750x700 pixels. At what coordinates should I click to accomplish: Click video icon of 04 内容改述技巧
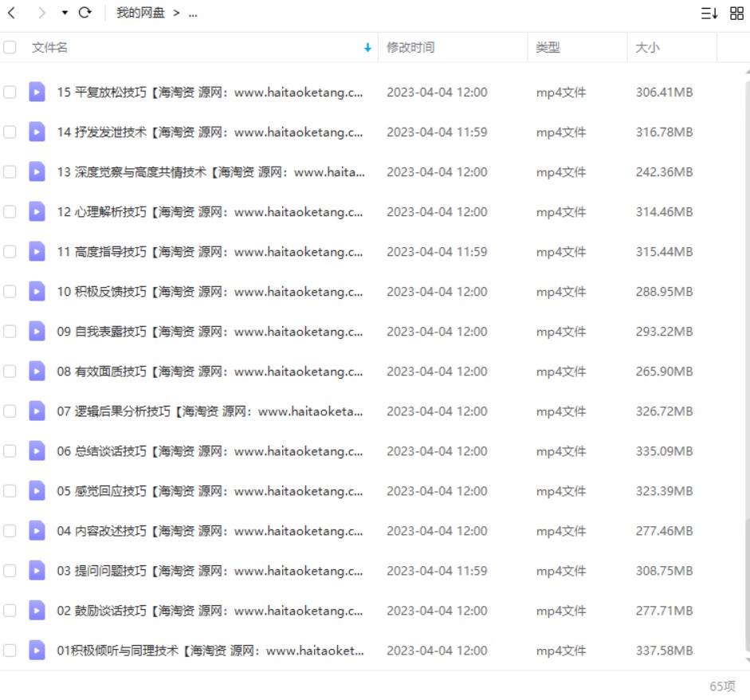[37, 531]
